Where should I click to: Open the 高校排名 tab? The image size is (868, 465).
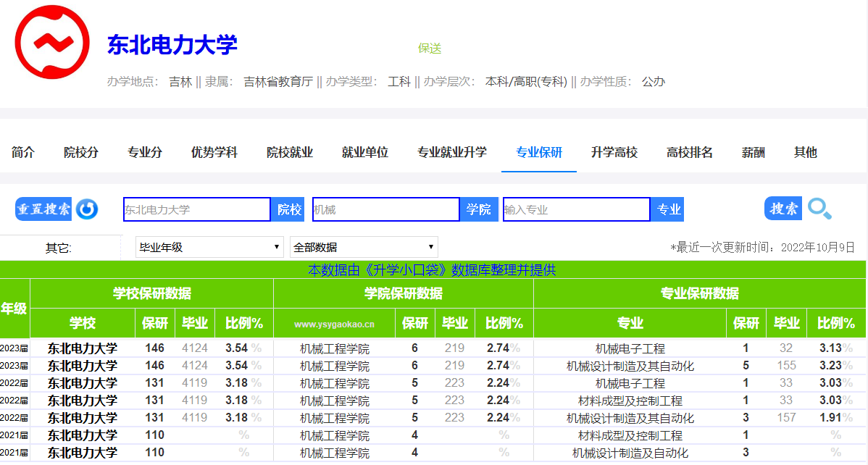tap(690, 152)
